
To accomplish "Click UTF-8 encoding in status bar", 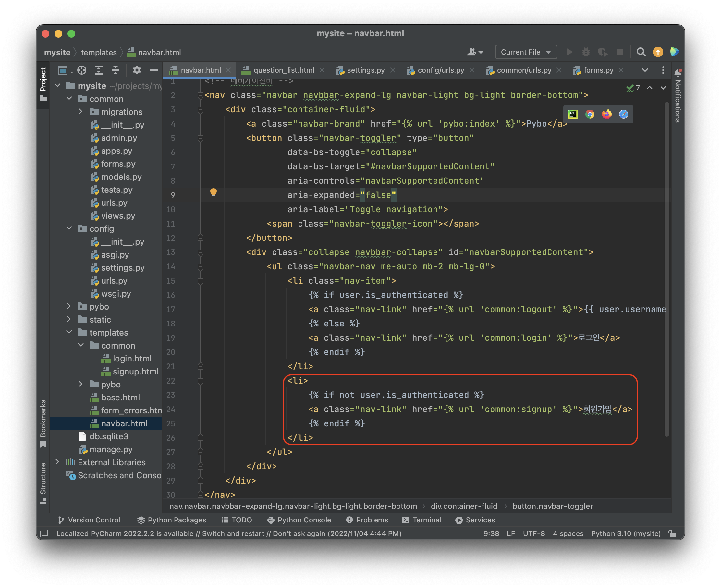I will pyautogui.click(x=534, y=533).
